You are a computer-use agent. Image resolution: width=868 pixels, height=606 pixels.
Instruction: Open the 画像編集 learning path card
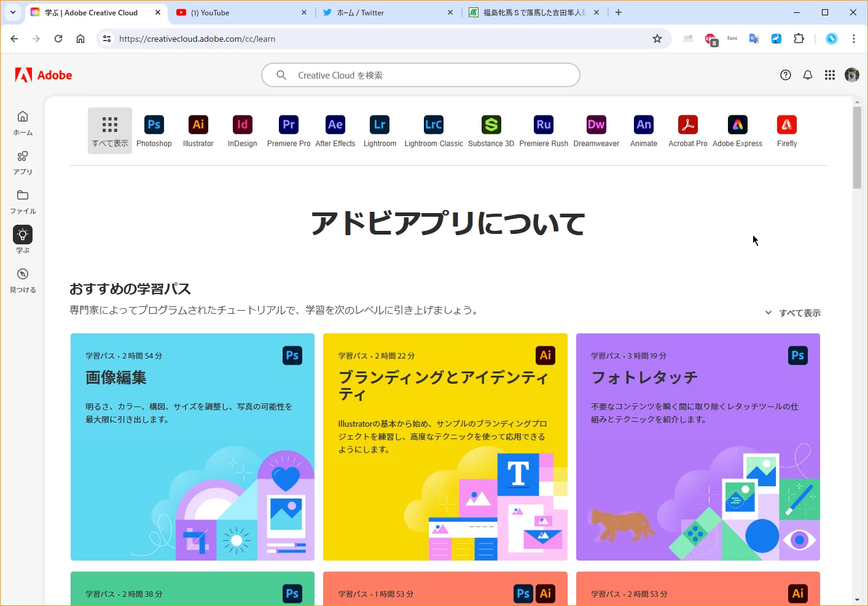(192, 447)
